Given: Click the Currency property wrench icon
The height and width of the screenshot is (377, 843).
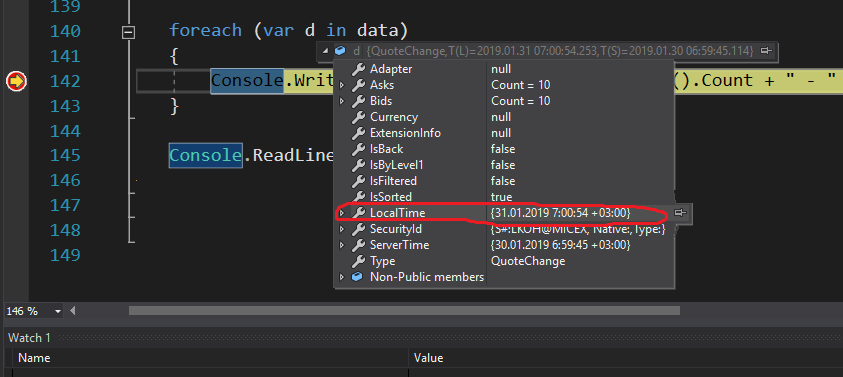Looking at the screenshot, I should coord(358,117).
